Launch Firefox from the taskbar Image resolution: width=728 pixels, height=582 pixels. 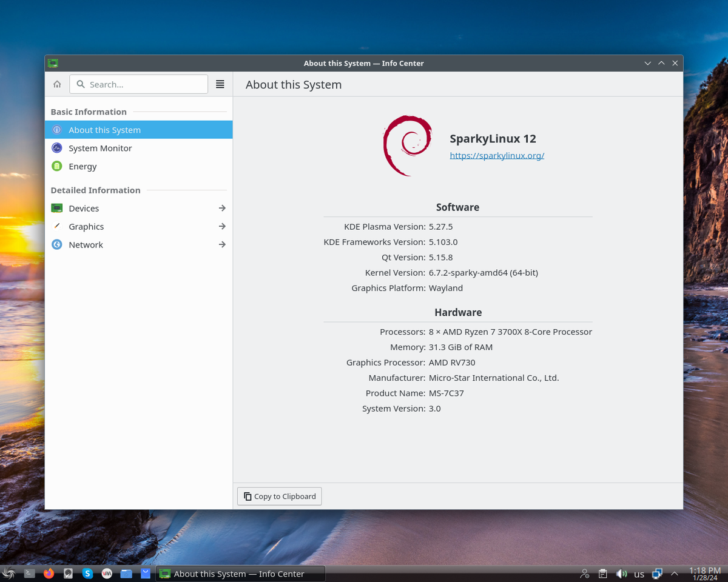49,573
